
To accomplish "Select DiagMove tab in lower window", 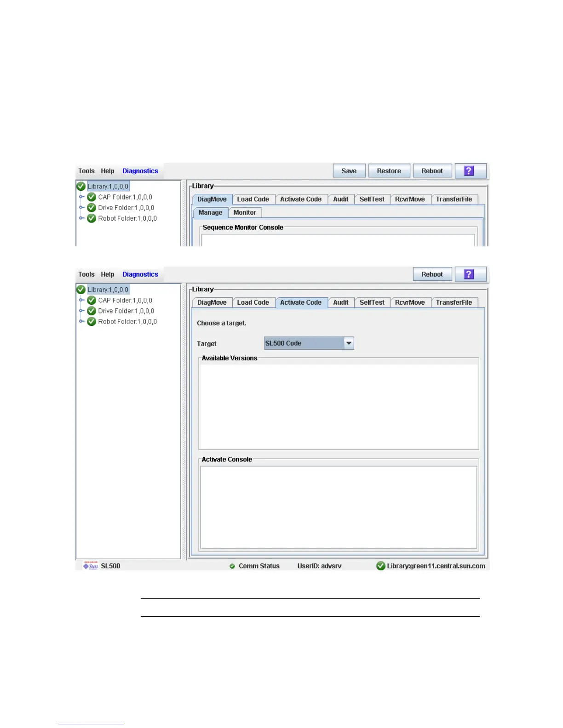I will (212, 303).
